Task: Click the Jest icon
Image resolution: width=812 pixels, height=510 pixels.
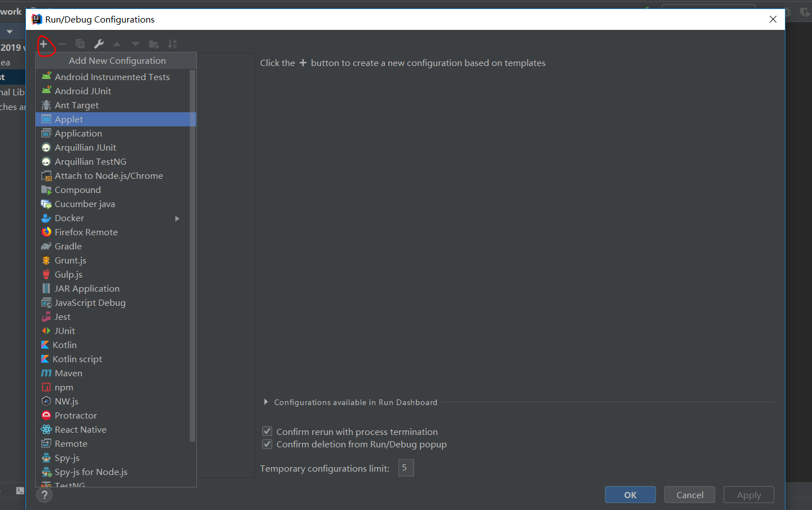Action: [46, 316]
